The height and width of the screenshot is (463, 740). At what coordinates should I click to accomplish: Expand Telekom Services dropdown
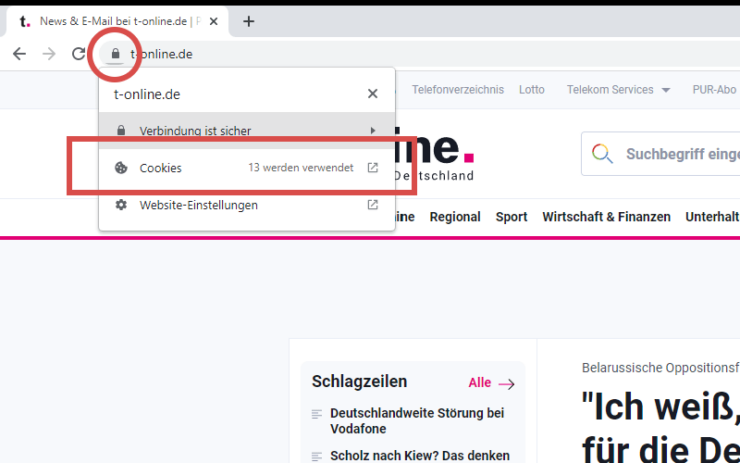click(x=618, y=90)
